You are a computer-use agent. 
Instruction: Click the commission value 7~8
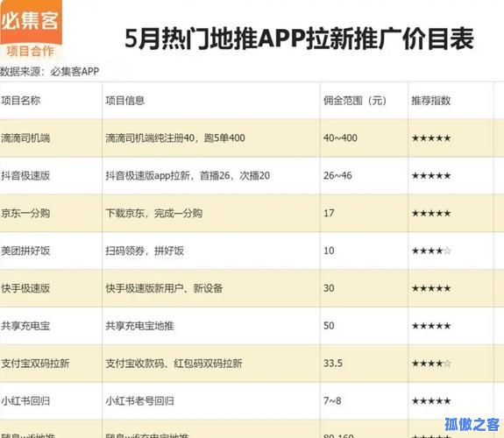point(332,401)
